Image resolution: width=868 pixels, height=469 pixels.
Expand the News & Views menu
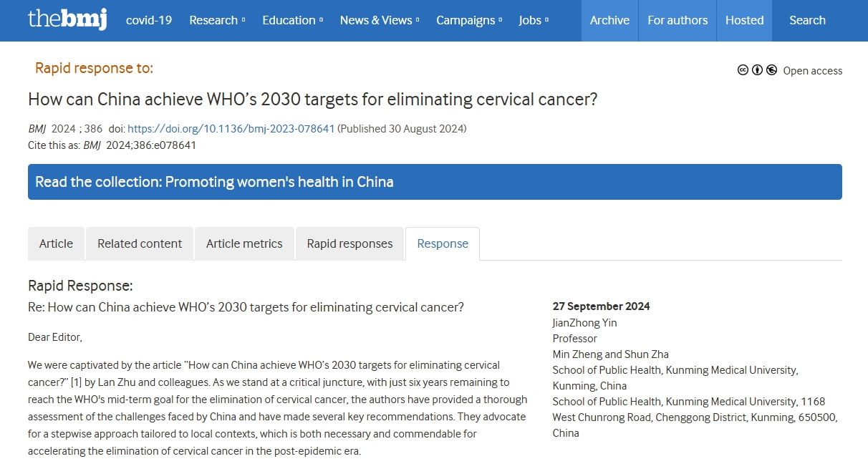(380, 20)
